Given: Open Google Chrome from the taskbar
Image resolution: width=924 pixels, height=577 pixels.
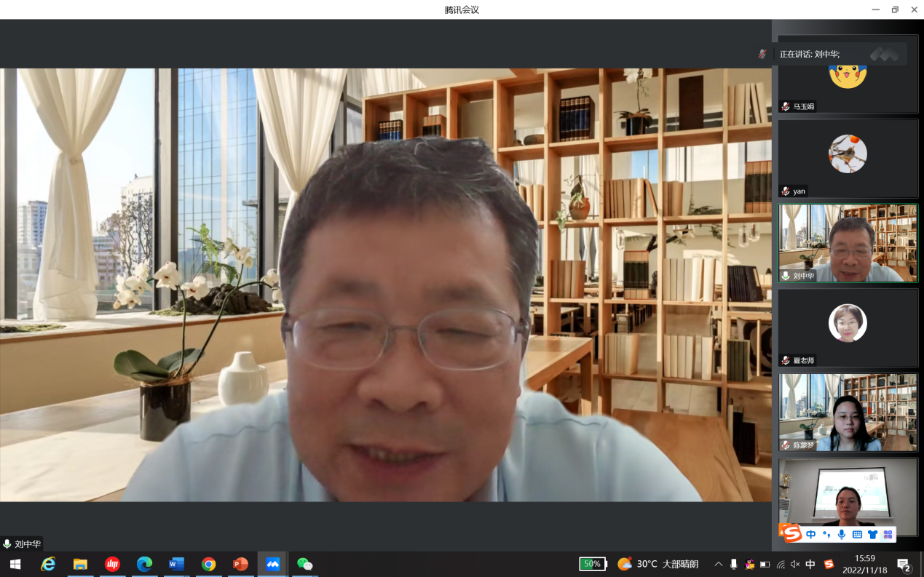Looking at the screenshot, I should [209, 564].
